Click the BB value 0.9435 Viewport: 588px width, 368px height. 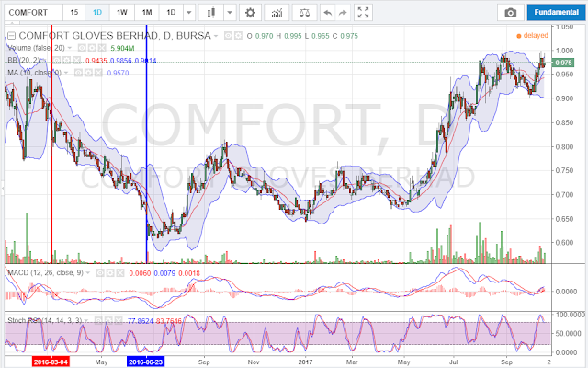(x=96, y=61)
